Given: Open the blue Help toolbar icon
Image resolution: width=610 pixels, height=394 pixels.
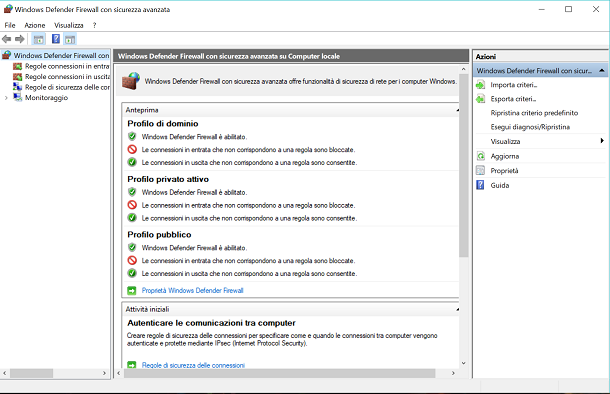Looking at the screenshot, I should coord(56,39).
